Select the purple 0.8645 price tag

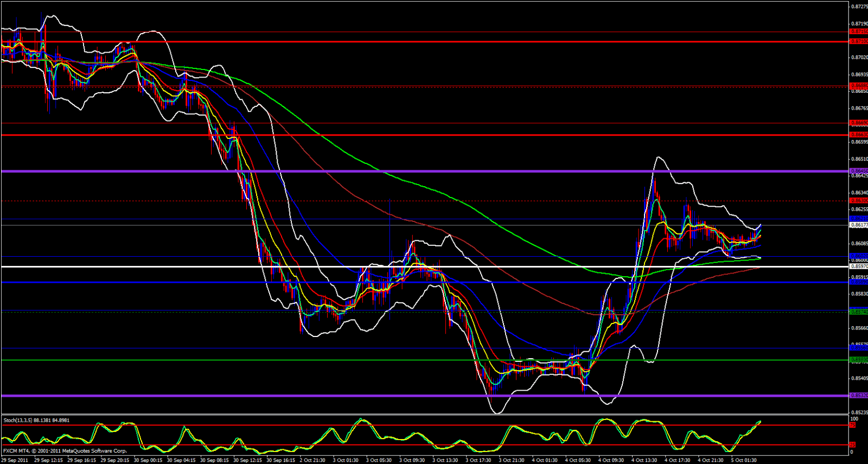click(858, 171)
